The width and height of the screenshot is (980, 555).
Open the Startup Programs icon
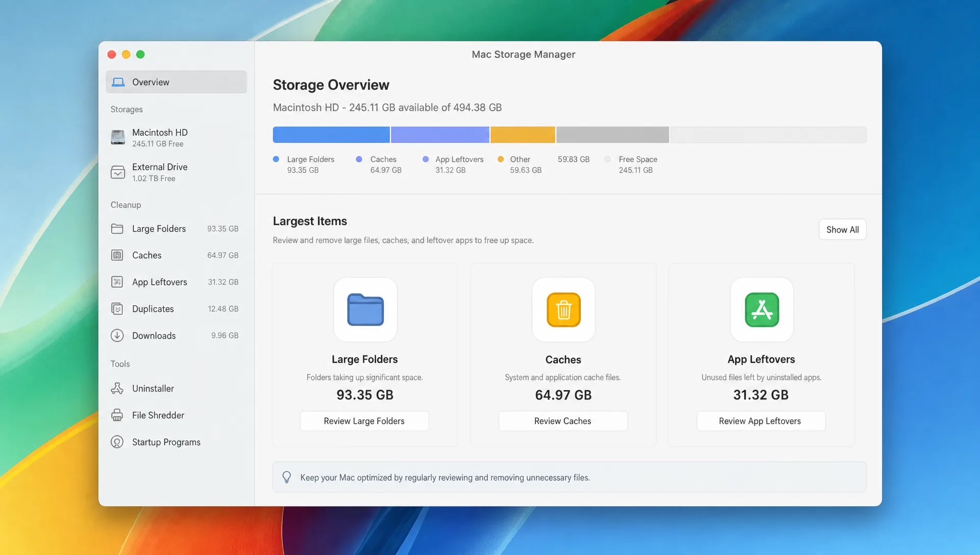click(117, 442)
